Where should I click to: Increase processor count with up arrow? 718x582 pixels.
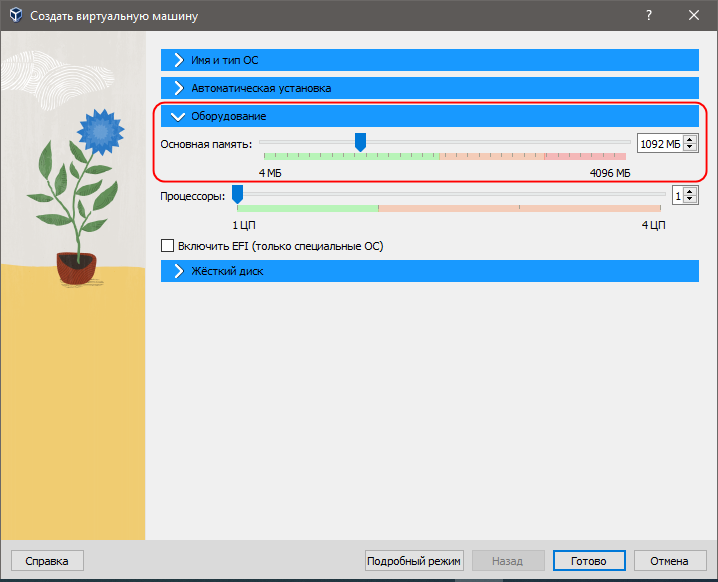pos(690,192)
